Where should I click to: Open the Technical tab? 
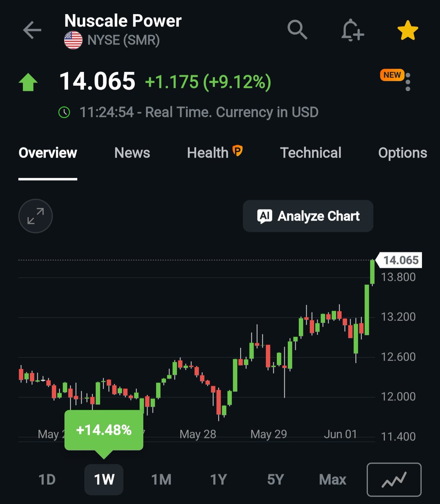point(311,152)
